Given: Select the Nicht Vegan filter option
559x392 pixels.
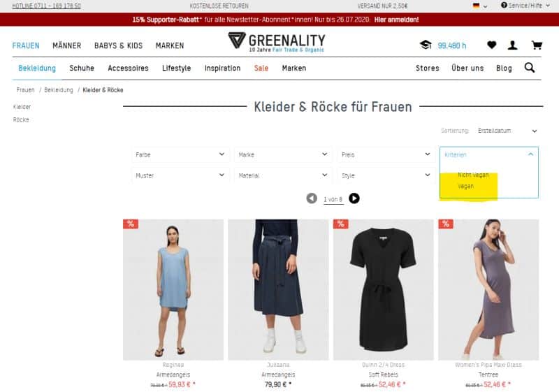Looking at the screenshot, I should (x=473, y=175).
